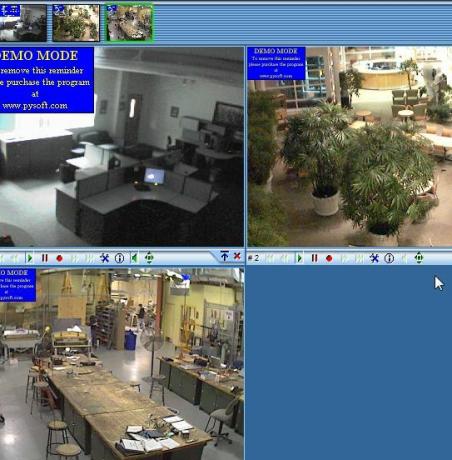The height and width of the screenshot is (460, 452).
Task: Show info for first camera
Action: point(119,258)
